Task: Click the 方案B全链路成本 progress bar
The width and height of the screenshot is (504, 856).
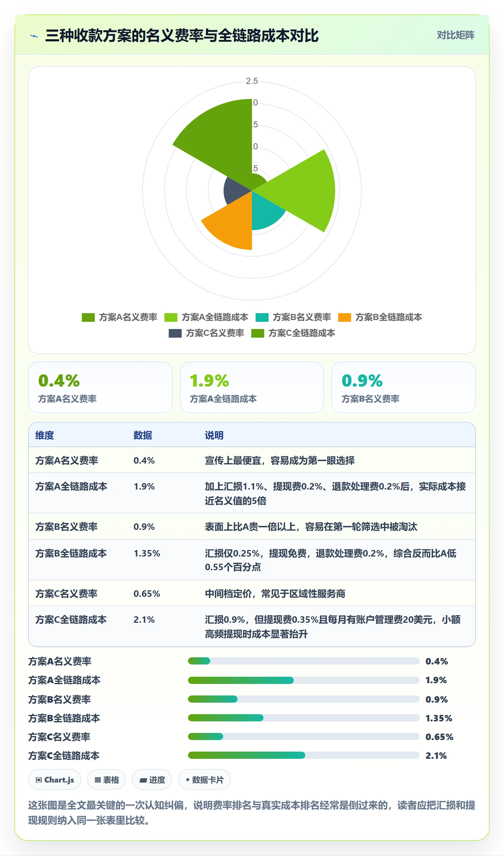Action: coord(303,718)
